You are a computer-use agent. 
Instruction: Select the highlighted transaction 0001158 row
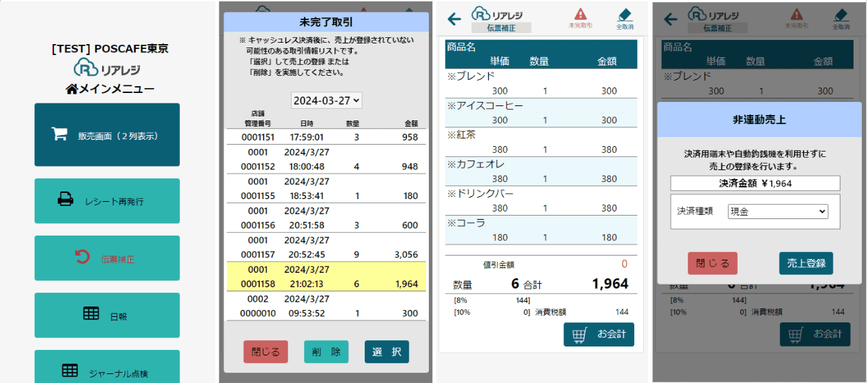(325, 276)
